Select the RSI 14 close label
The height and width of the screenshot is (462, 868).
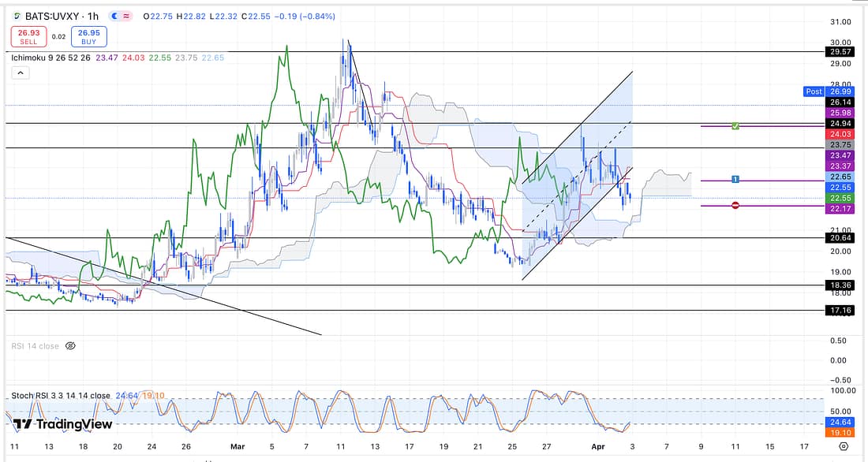[34, 345]
